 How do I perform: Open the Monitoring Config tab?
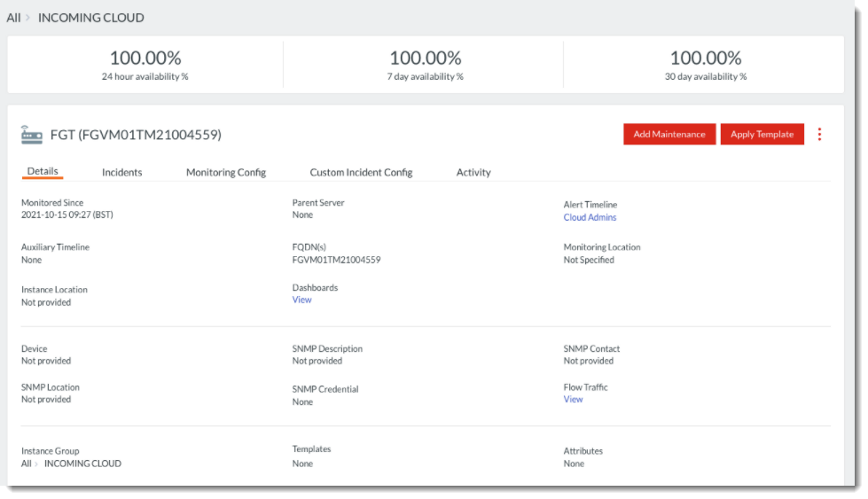225,173
